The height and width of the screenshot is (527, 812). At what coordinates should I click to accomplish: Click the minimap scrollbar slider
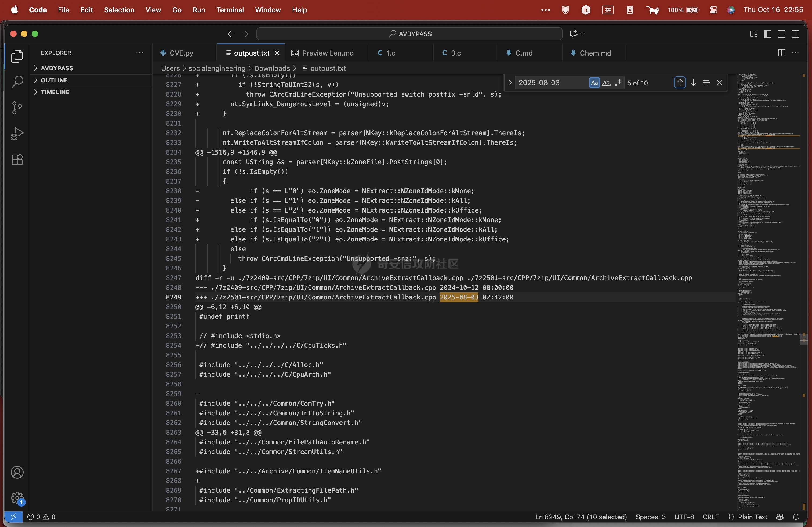click(x=804, y=340)
